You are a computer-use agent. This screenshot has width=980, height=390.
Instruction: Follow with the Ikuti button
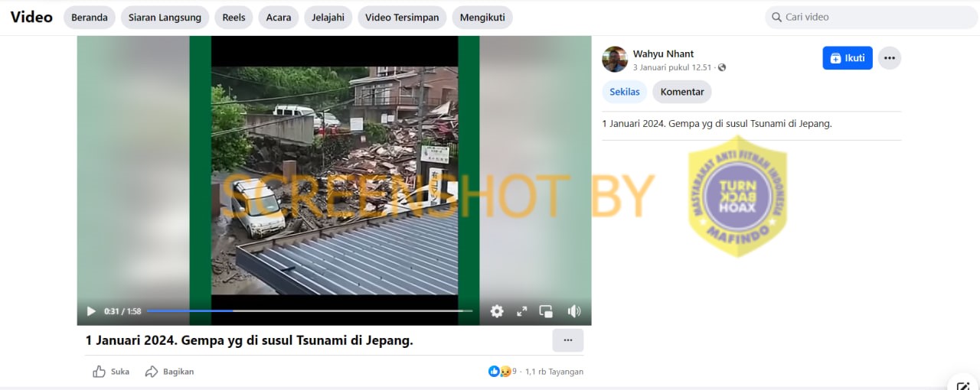point(848,58)
